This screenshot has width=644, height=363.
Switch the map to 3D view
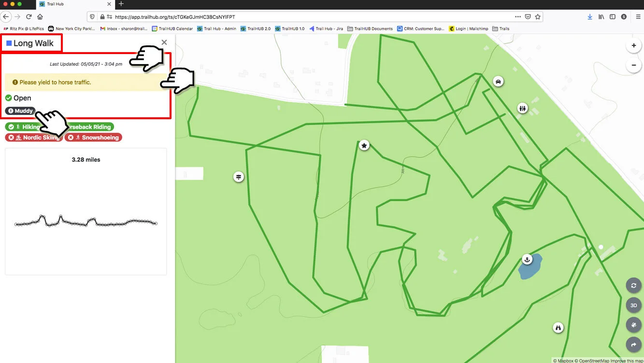click(x=633, y=305)
